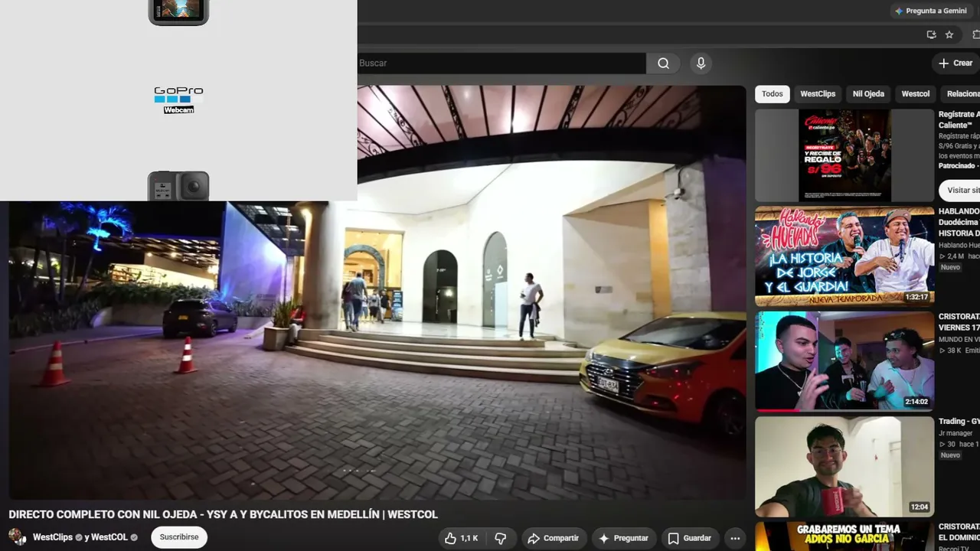Focus the Buscar search field

coord(501,64)
